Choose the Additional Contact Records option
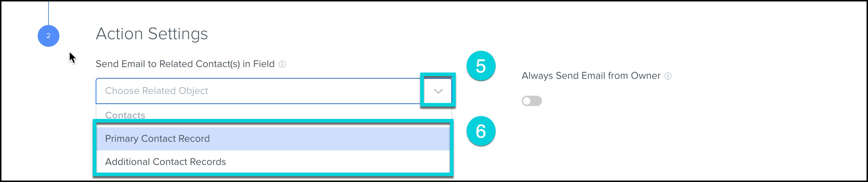 (x=165, y=162)
